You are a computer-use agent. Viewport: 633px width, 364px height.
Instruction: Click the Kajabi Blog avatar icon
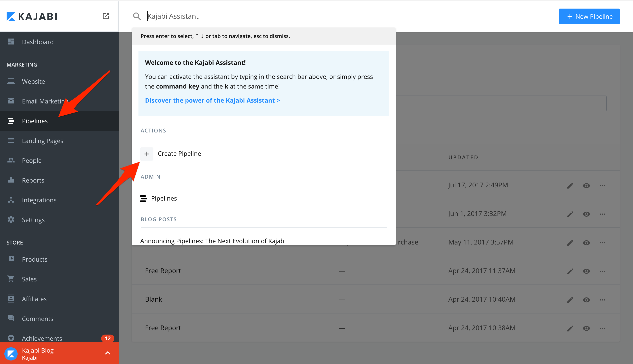[11, 354]
